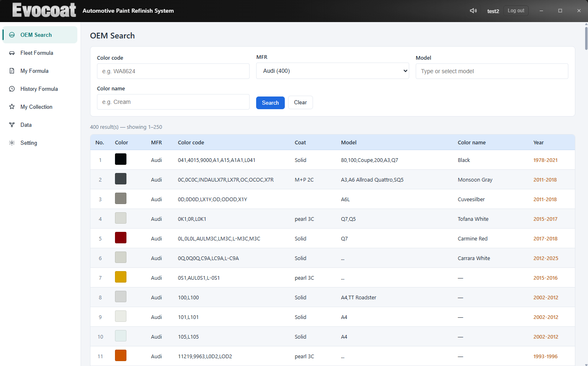Click the No. column header
This screenshot has width=588, height=366.
[100, 143]
